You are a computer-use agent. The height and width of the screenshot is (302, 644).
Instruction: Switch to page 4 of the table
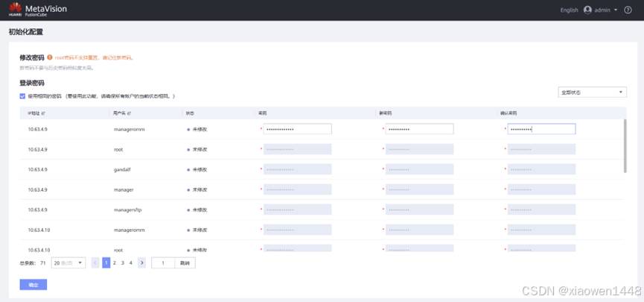pos(131,263)
